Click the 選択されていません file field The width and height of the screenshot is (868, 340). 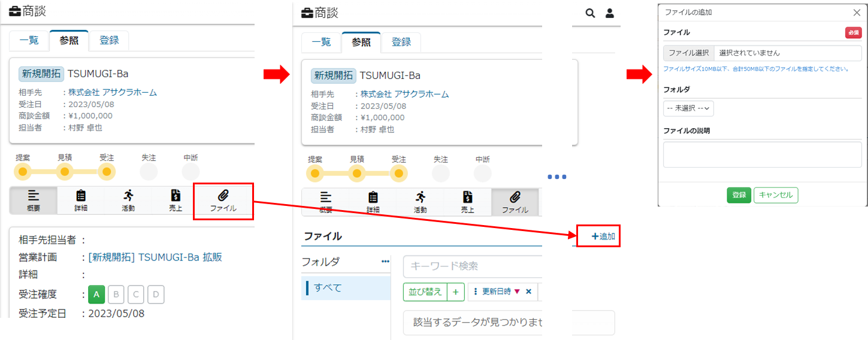[x=788, y=53]
